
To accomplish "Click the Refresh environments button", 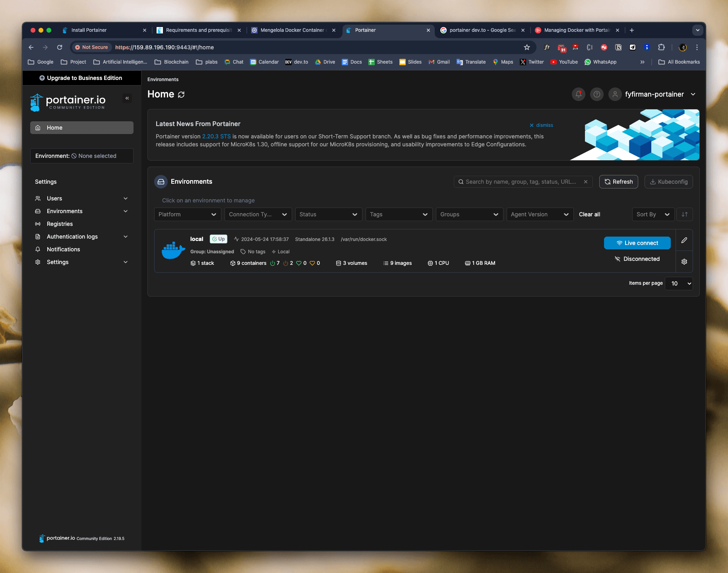I will click(619, 182).
